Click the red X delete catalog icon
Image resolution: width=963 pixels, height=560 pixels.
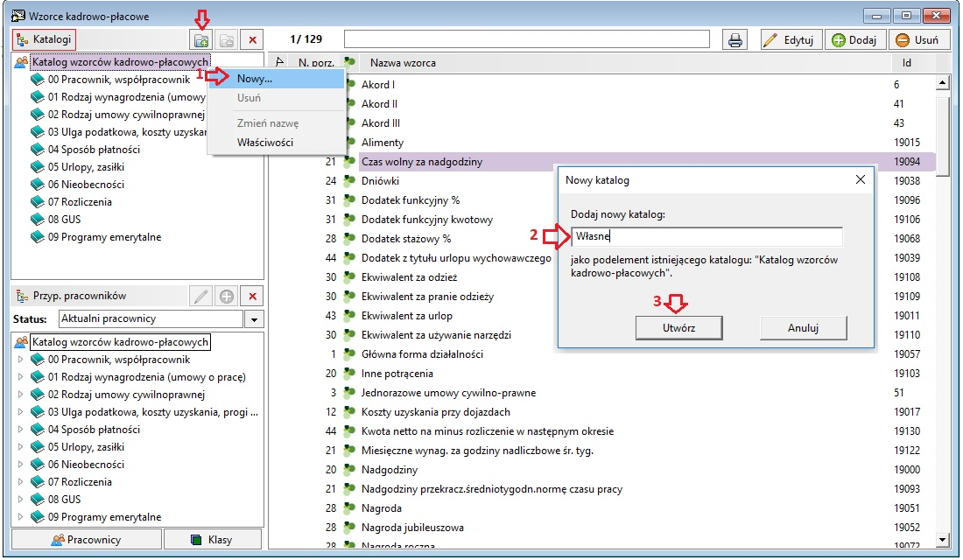[252, 40]
